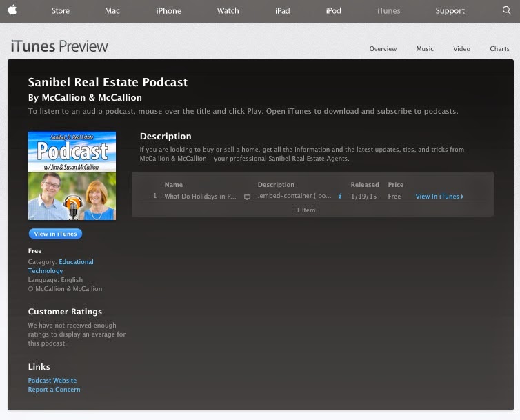Sort by the Price column header
The image size is (520, 420).
(396, 184)
